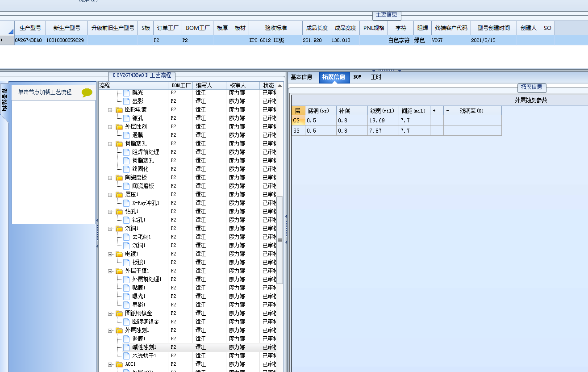Open the 工时 tab

376,77
